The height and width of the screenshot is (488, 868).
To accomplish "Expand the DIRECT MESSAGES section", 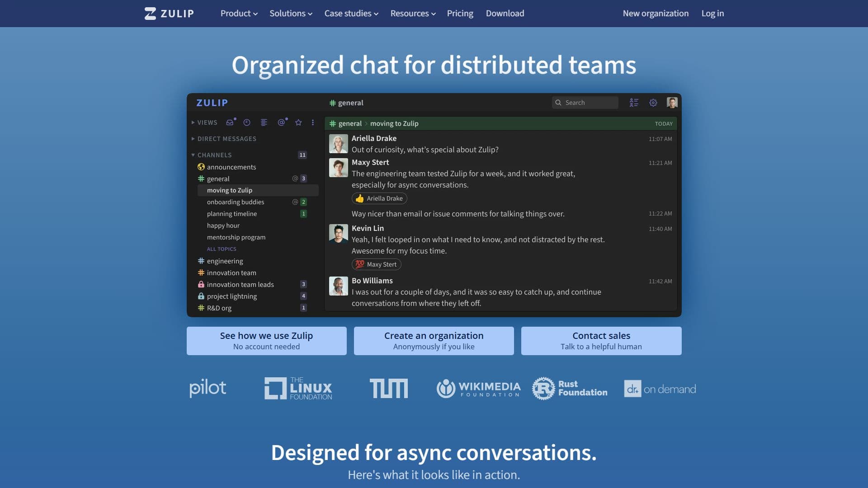I will (224, 139).
